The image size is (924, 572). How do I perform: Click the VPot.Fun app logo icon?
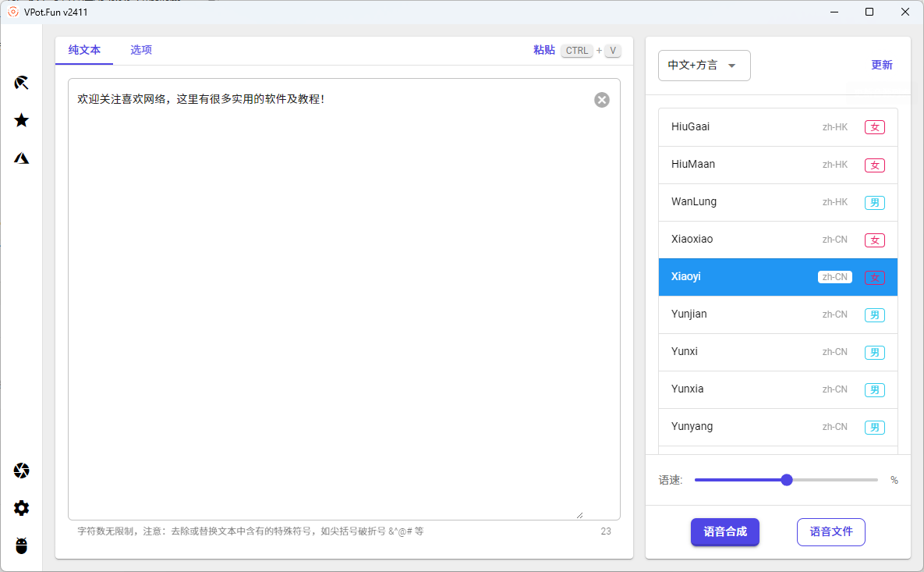tap(13, 12)
